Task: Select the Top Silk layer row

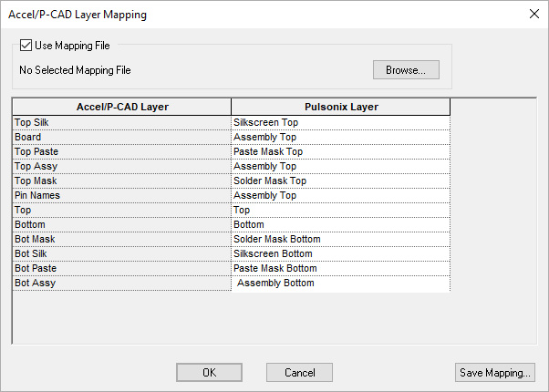Action: (122, 122)
